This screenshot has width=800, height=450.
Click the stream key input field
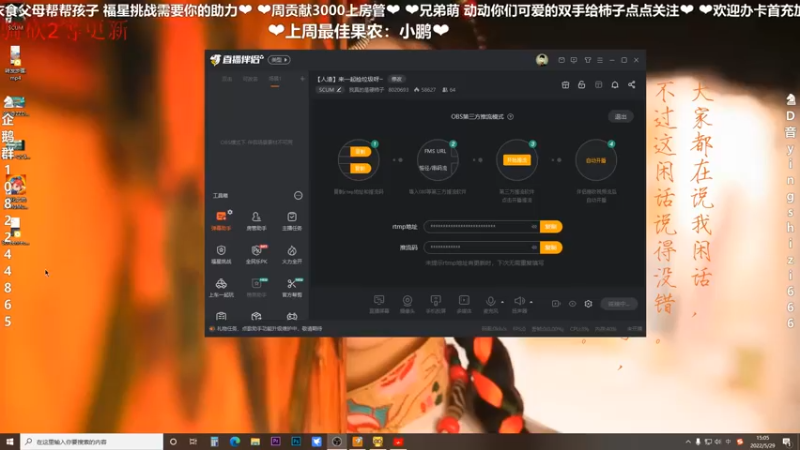pyautogui.click(x=482, y=247)
